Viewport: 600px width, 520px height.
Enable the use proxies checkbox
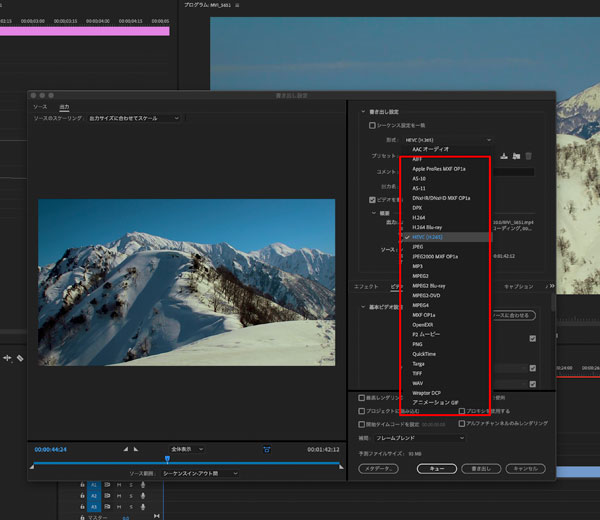coord(462,411)
